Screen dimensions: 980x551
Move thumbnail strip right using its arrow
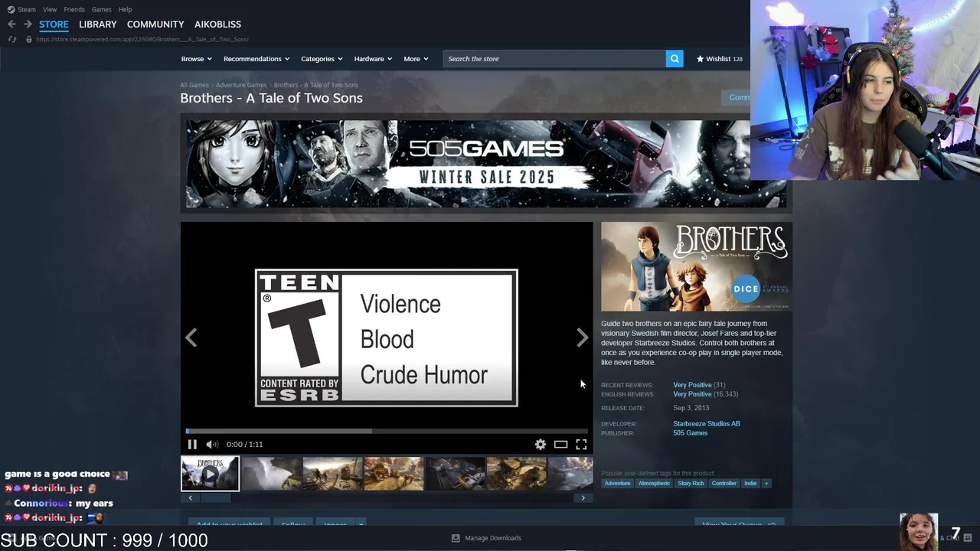(x=583, y=497)
